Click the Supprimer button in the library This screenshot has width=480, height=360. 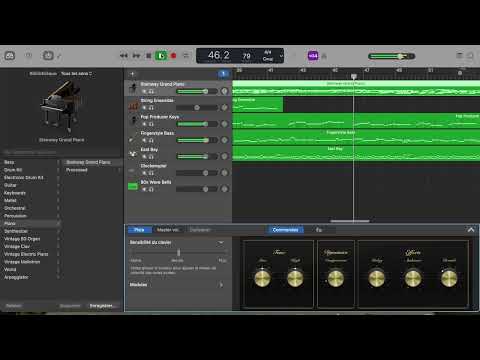(x=70, y=306)
